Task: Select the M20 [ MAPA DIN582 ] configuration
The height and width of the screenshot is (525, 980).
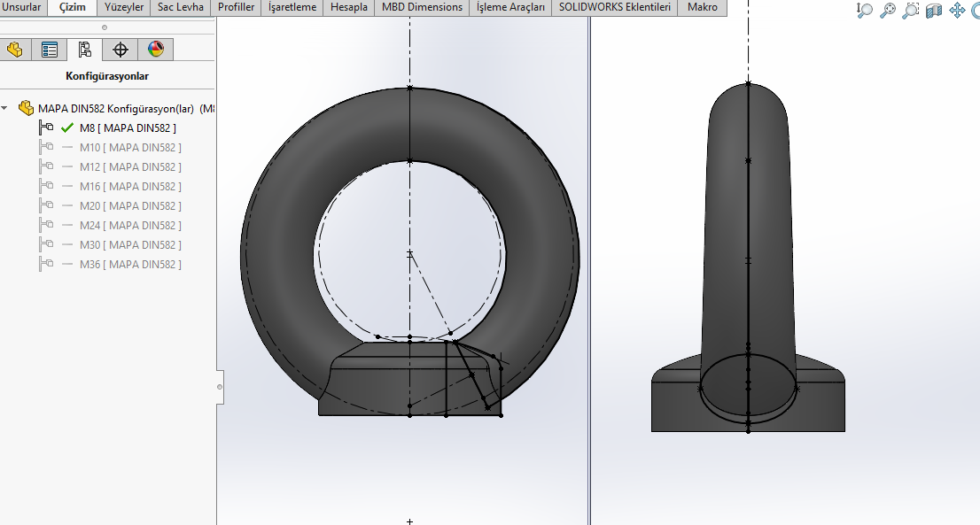Action: (x=130, y=205)
